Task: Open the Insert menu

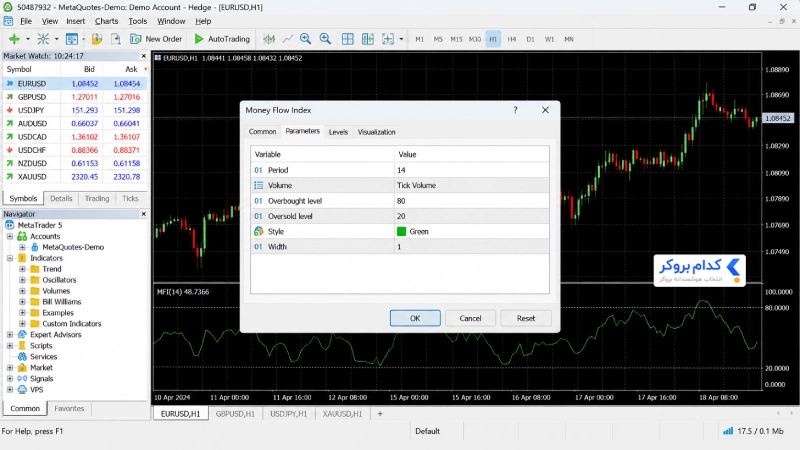Action: point(76,21)
